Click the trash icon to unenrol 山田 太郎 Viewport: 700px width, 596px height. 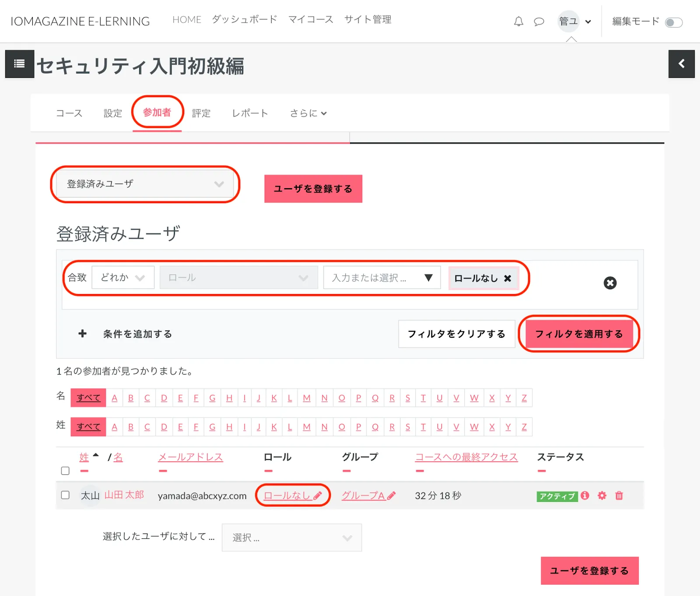(x=619, y=496)
